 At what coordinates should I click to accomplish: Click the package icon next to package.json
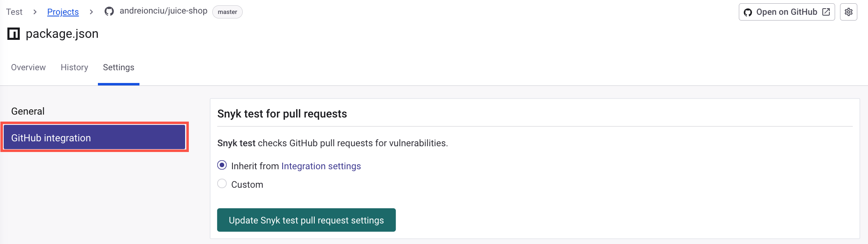point(13,34)
